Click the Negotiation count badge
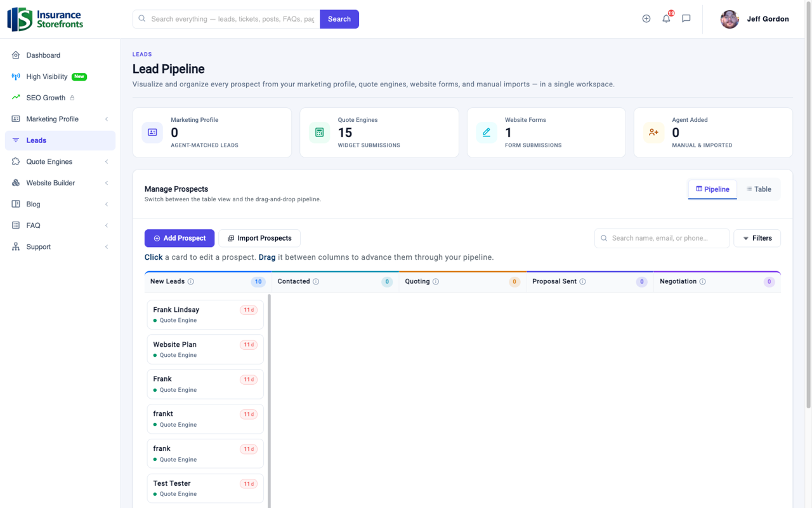 click(769, 282)
